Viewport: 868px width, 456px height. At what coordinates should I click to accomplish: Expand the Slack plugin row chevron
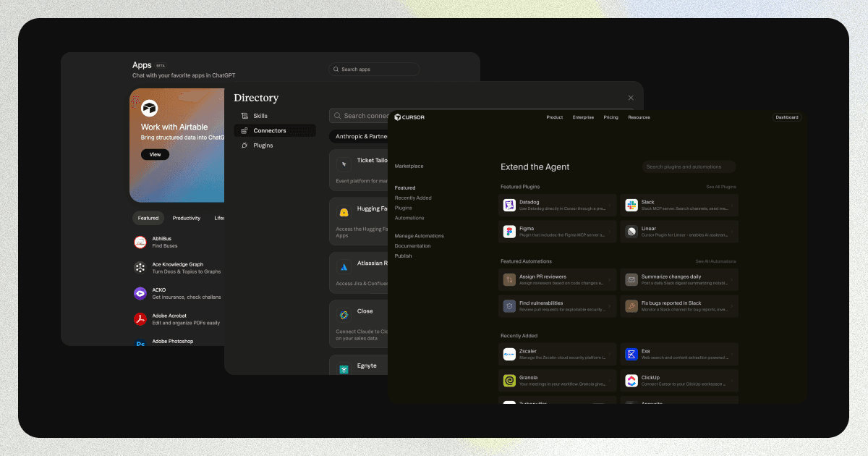pos(732,206)
